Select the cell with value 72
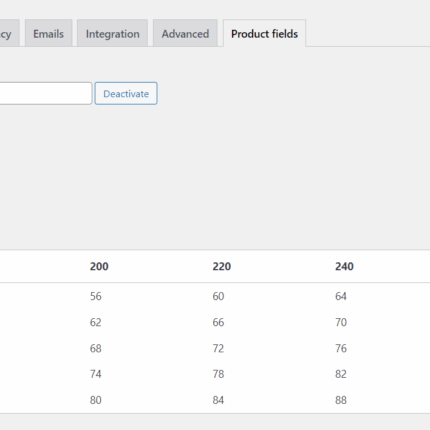 [x=218, y=348]
